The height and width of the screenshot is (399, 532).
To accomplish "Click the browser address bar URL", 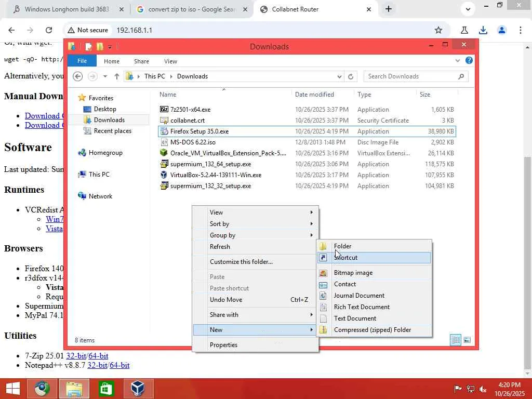I will [x=135, y=30].
